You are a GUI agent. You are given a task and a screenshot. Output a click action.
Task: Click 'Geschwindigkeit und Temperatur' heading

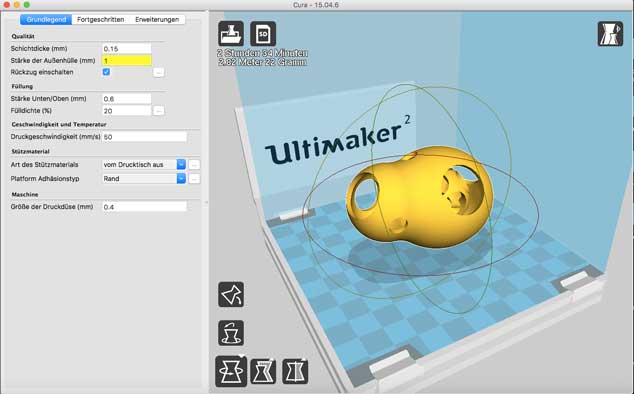pyautogui.click(x=59, y=124)
